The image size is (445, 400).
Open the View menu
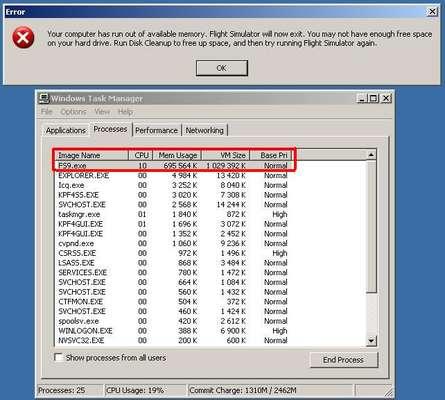(x=102, y=112)
